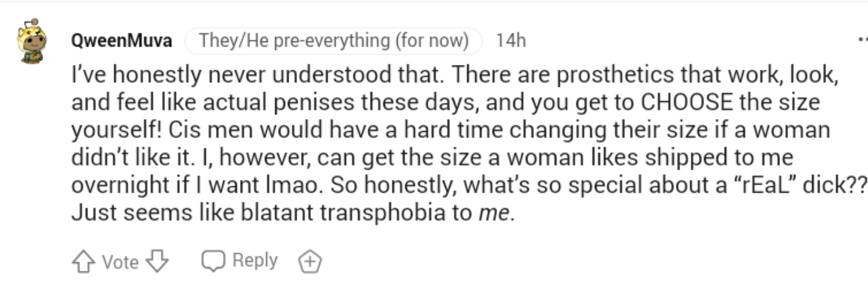Click the Reply speech bubble icon

click(213, 261)
